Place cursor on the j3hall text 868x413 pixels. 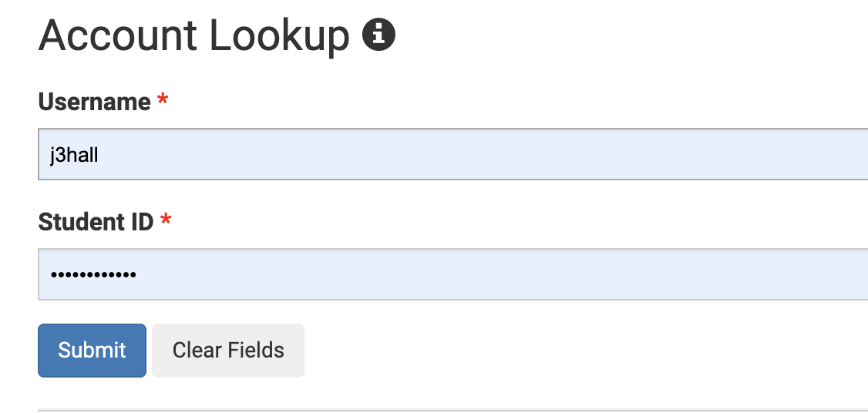pos(74,155)
